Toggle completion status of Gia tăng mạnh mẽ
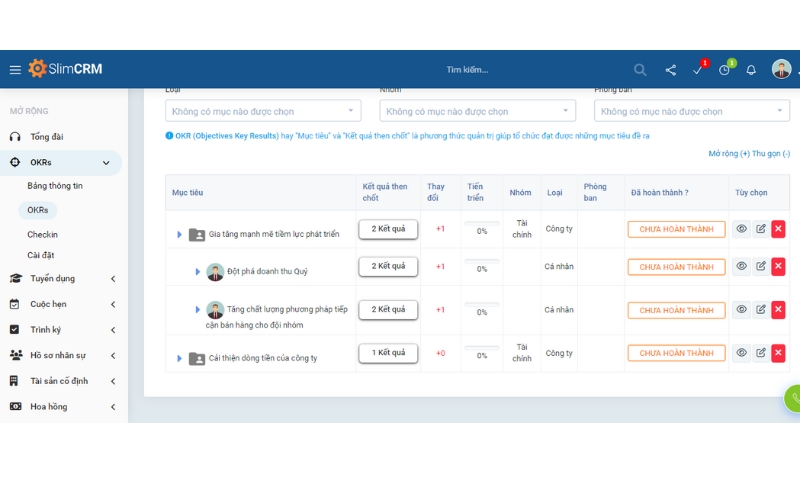 pyautogui.click(x=676, y=229)
